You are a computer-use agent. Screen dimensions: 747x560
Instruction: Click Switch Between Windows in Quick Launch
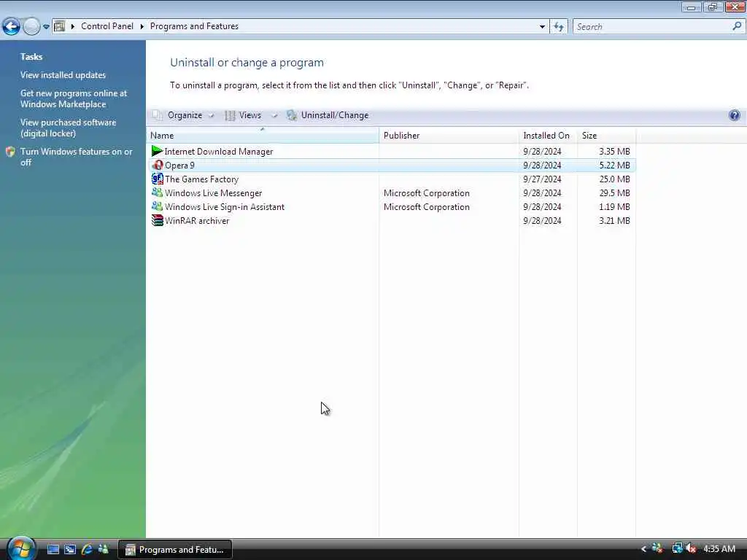click(x=70, y=550)
